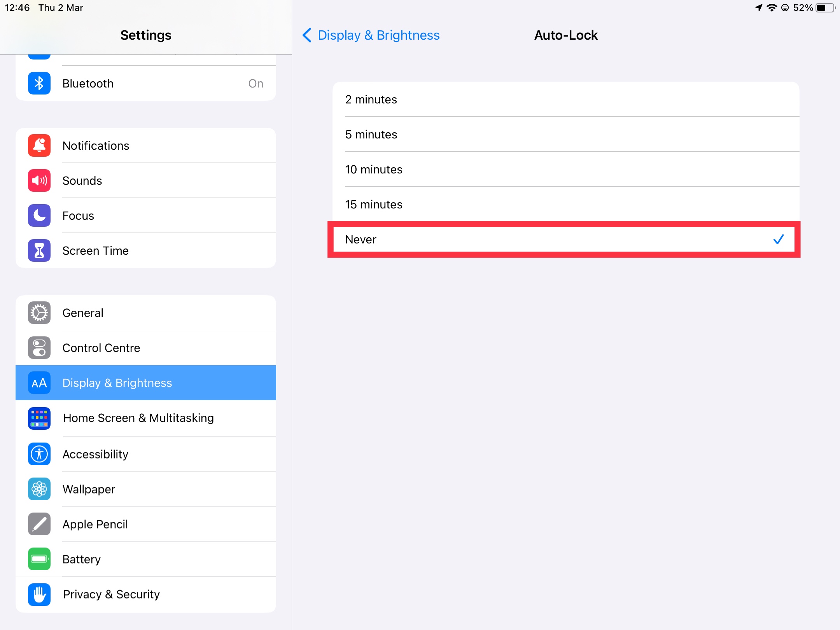Open the Notifications bell icon
The width and height of the screenshot is (840, 630).
click(x=39, y=145)
